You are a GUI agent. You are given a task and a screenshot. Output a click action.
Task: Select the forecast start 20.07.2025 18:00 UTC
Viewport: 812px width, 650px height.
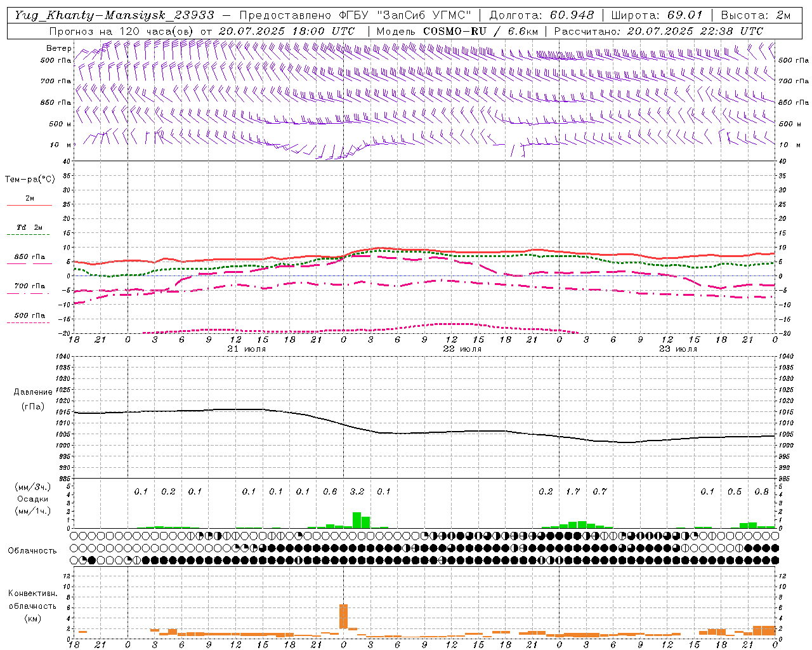click(287, 31)
